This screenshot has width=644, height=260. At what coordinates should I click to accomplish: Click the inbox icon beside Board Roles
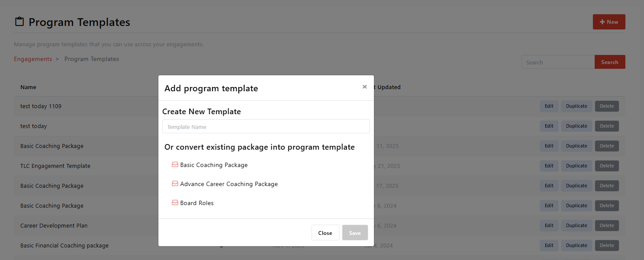(x=175, y=203)
